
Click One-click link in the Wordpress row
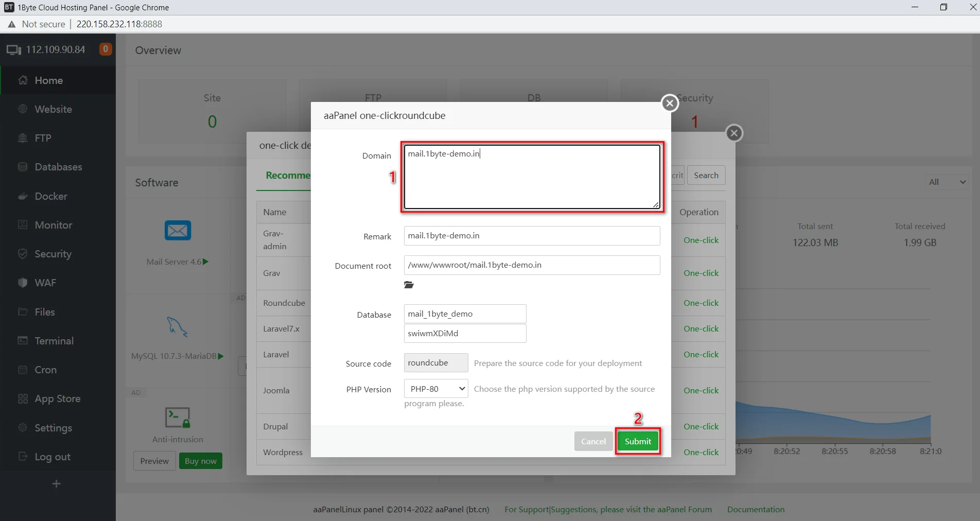701,452
